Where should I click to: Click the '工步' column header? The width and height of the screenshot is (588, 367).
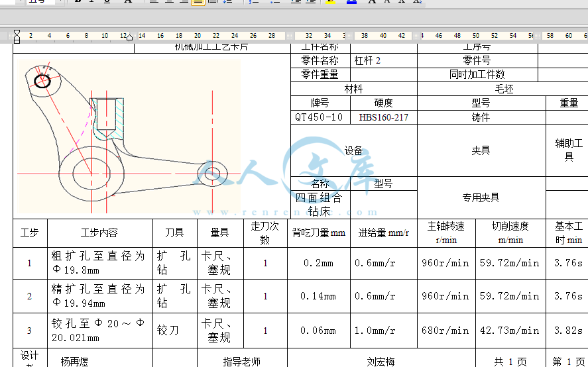pyautogui.click(x=30, y=233)
